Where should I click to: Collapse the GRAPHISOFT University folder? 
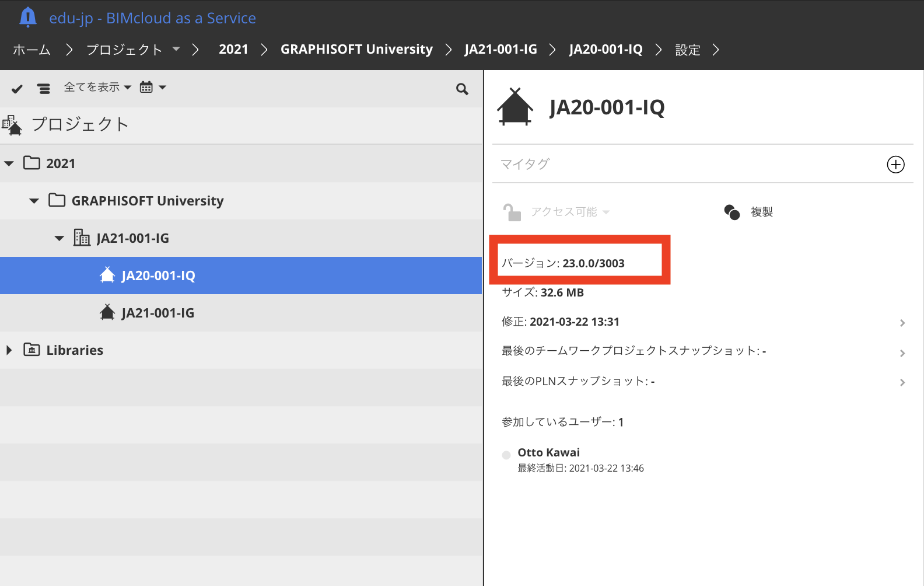click(x=34, y=201)
